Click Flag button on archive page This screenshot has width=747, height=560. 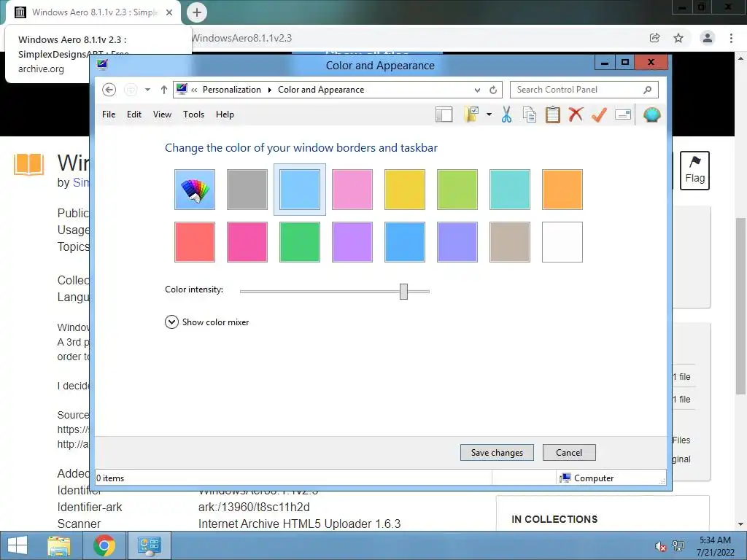(x=694, y=171)
